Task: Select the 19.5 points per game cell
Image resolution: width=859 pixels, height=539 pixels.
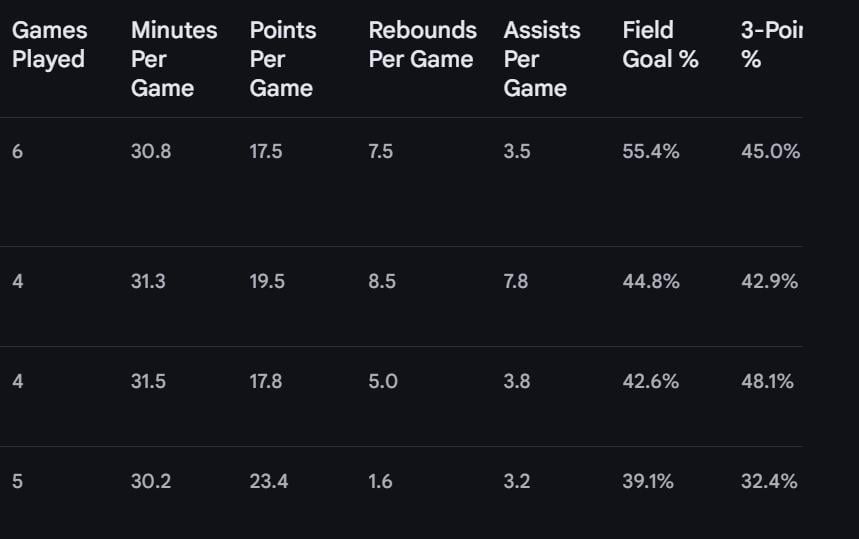Action: pyautogui.click(x=267, y=282)
